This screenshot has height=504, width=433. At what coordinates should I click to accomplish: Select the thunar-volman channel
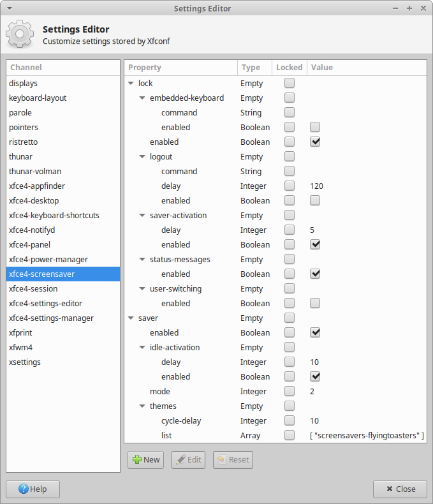pyautogui.click(x=63, y=172)
